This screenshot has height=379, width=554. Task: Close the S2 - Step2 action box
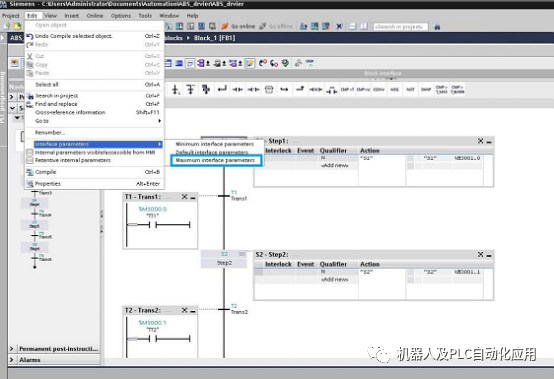tap(480, 254)
